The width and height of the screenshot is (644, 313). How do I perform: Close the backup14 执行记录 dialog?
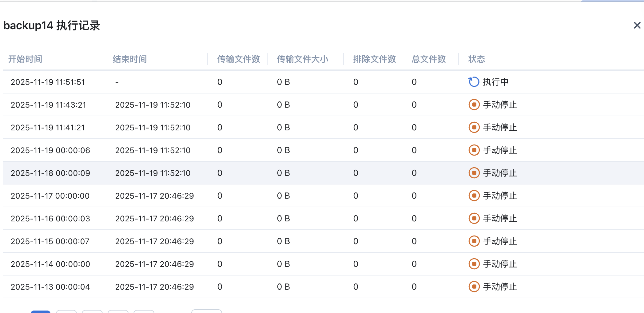click(637, 25)
